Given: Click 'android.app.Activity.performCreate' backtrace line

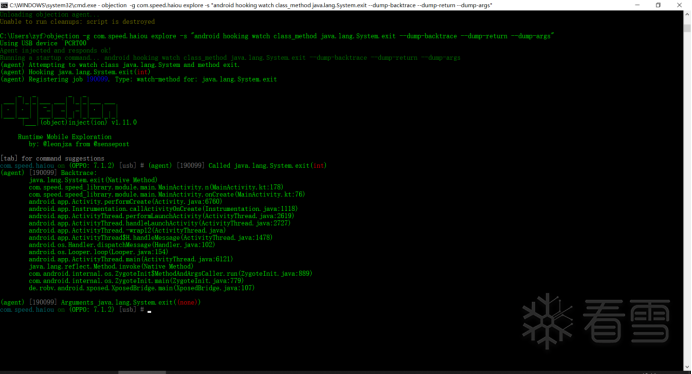Looking at the screenshot, I should tap(126, 202).
